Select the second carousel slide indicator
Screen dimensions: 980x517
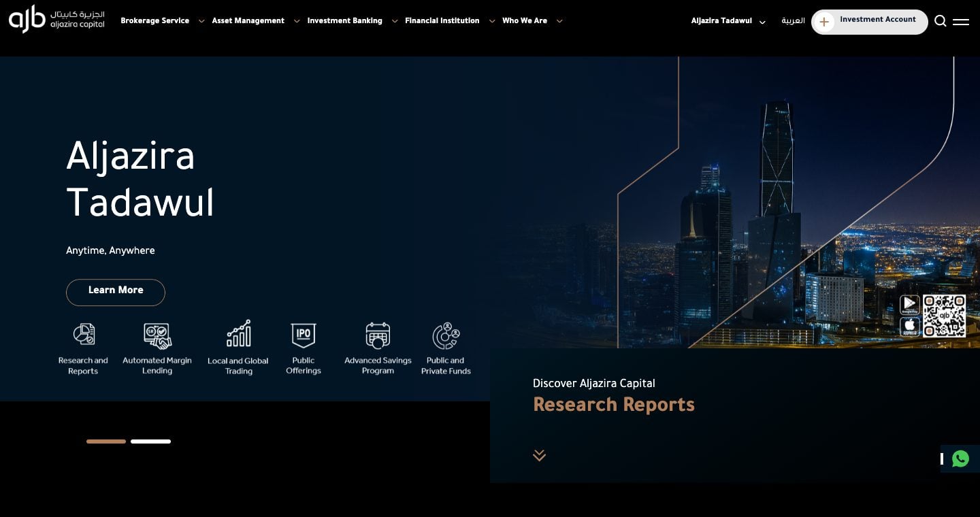pos(150,441)
